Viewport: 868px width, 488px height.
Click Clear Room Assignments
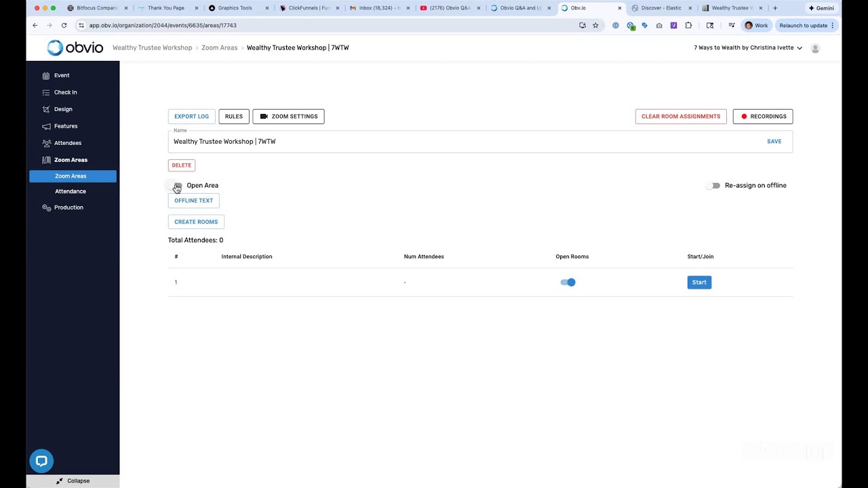681,117
